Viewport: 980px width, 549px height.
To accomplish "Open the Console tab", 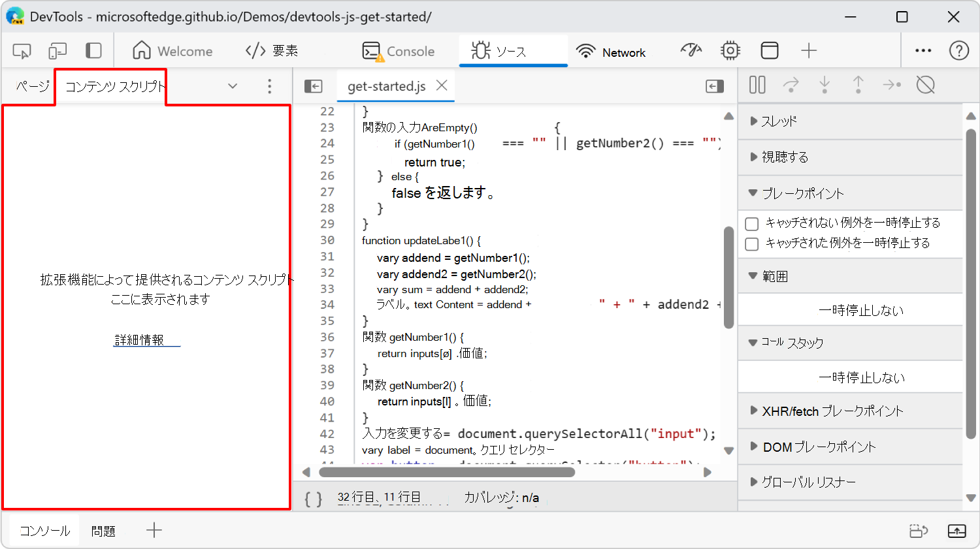I will coord(399,51).
